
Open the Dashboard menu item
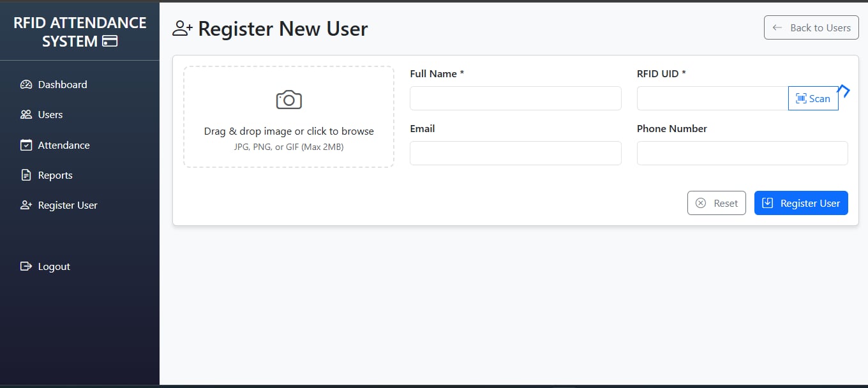click(x=63, y=84)
